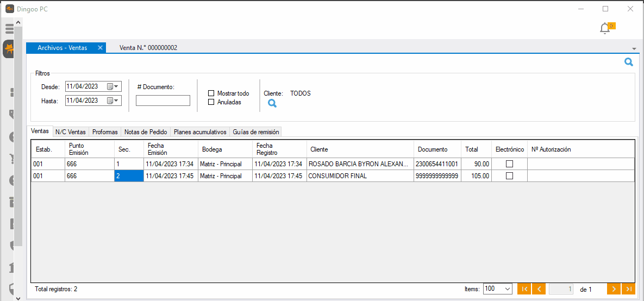
Task: Open the N/C Ventas tab
Action: pyautogui.click(x=71, y=132)
